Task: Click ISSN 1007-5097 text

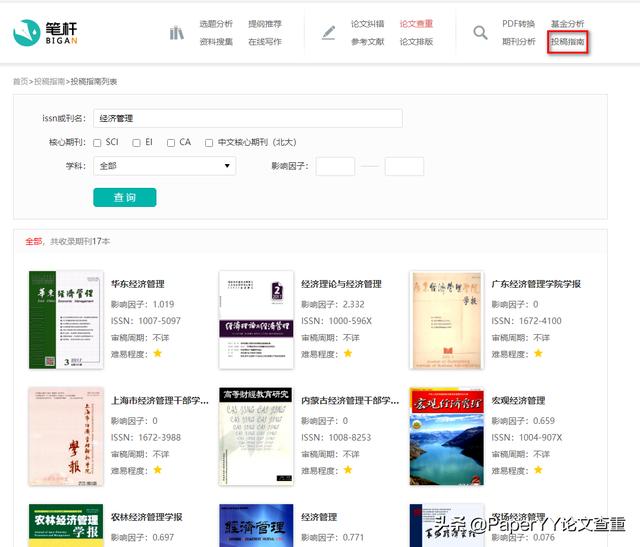Action: (146, 321)
